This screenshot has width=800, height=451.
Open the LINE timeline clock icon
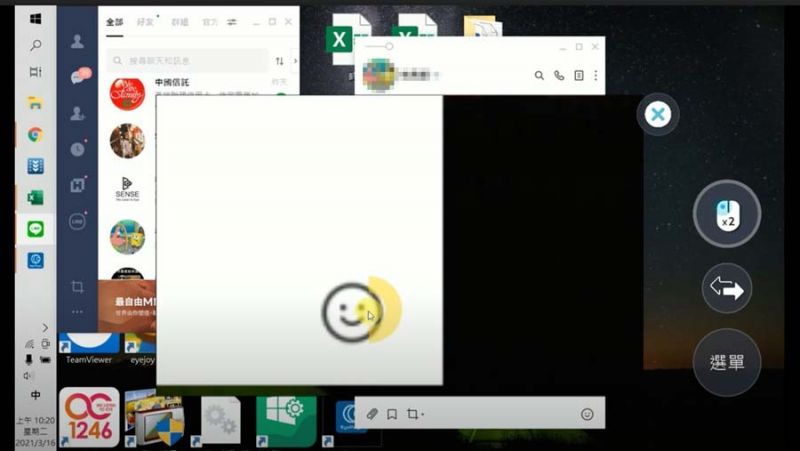coord(77,149)
